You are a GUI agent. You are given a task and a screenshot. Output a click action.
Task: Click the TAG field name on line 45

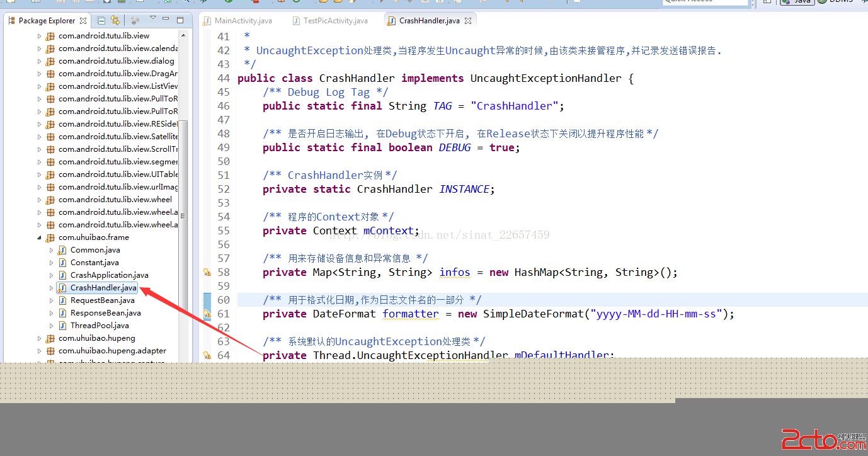click(x=442, y=106)
